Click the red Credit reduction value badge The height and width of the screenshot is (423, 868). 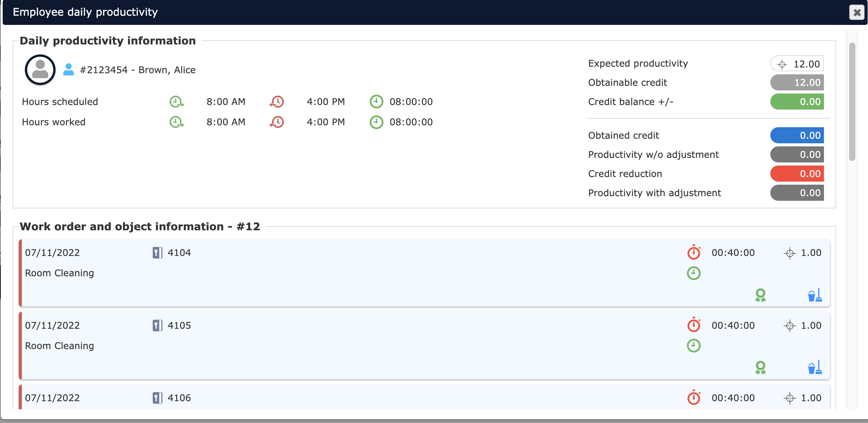(797, 174)
